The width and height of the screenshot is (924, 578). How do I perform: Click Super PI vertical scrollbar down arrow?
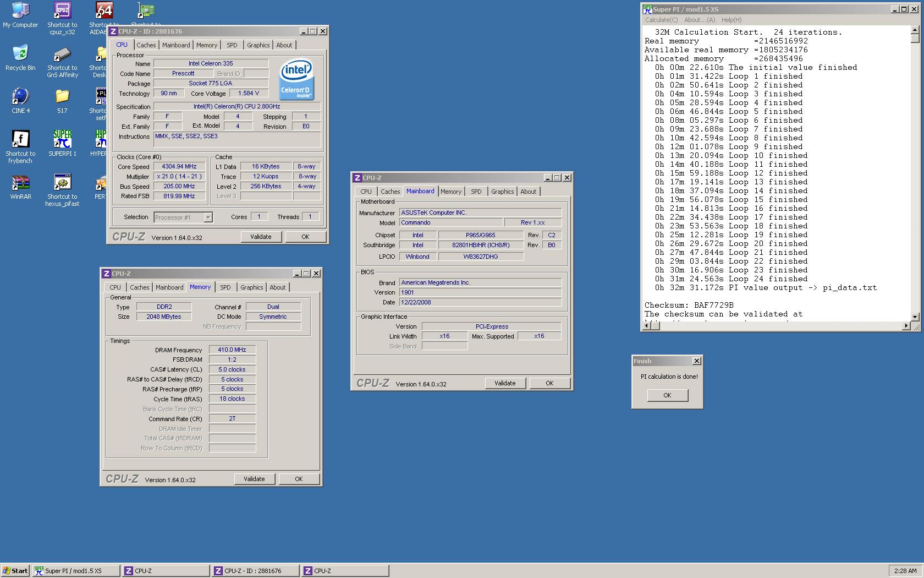915,317
